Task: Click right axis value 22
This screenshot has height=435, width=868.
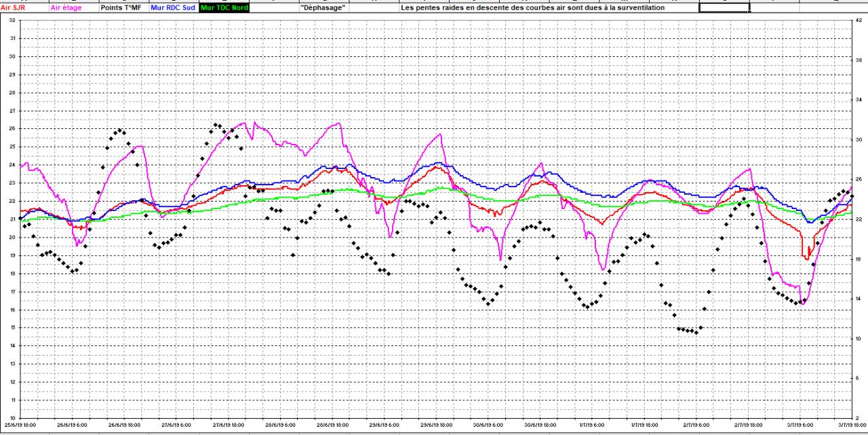Action: coord(859,219)
